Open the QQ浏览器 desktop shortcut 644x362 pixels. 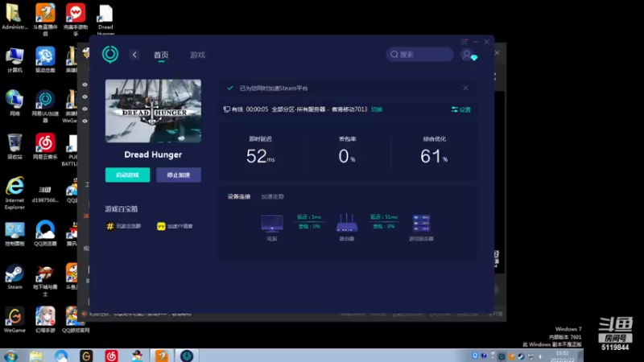point(45,233)
